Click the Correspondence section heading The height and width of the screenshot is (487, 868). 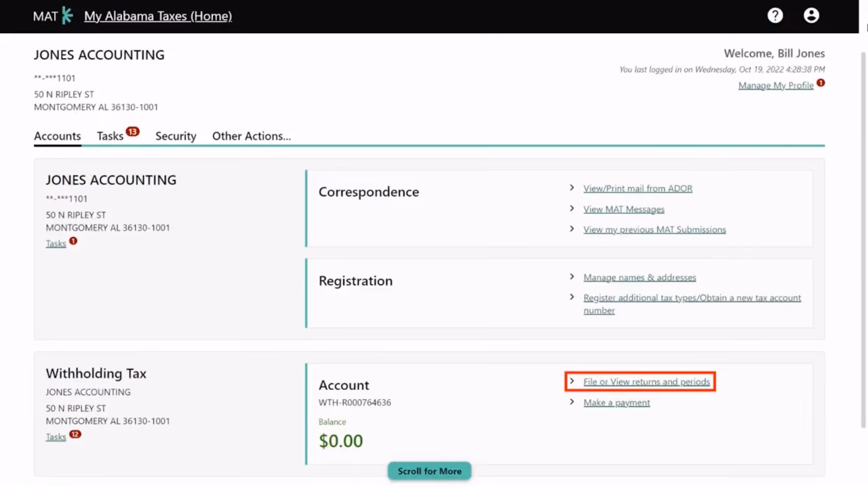[x=369, y=192]
